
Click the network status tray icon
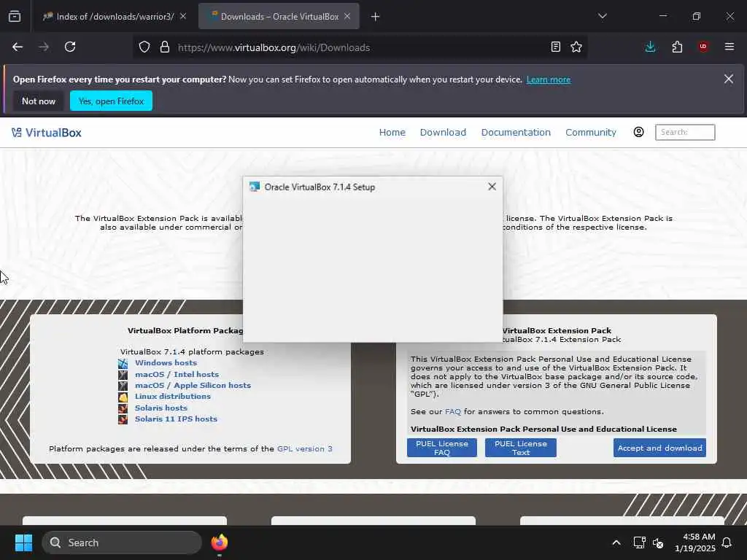point(639,542)
